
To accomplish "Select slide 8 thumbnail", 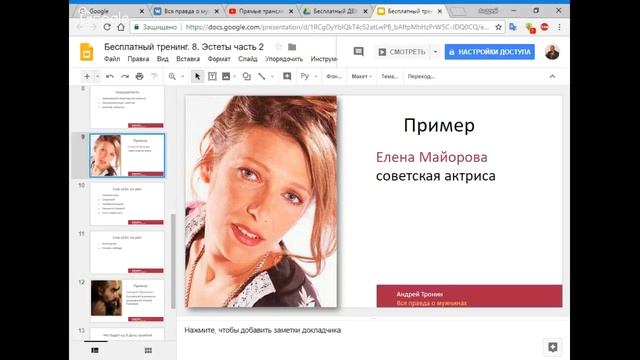I will [x=127, y=107].
